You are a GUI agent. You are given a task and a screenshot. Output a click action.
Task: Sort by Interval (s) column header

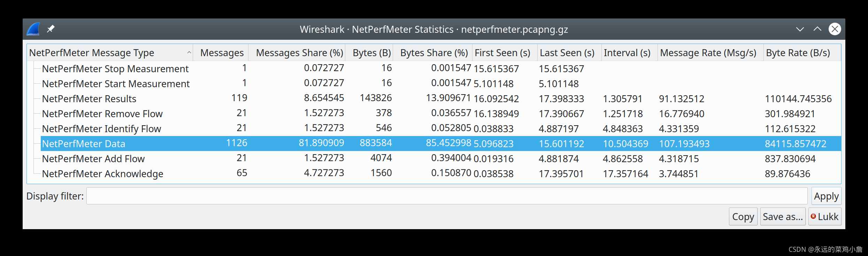(x=629, y=53)
